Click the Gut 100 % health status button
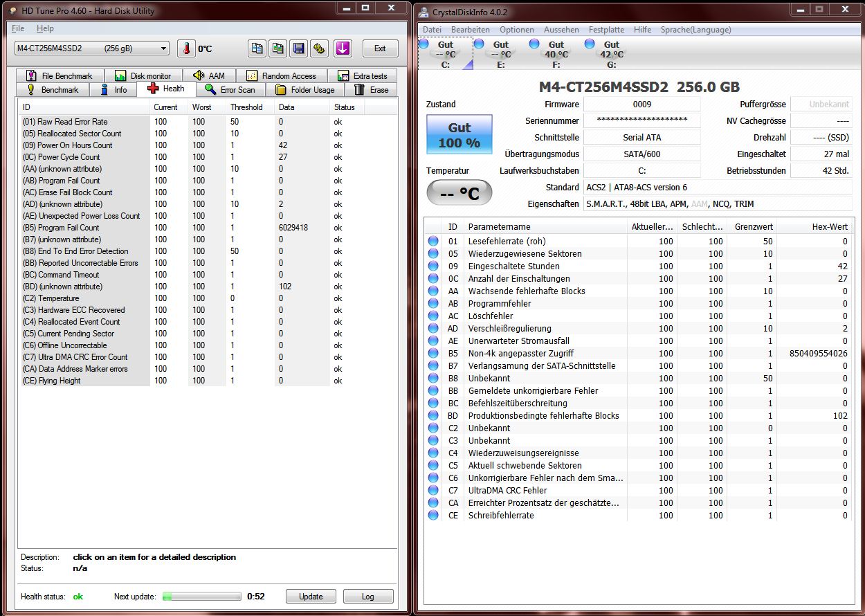The image size is (865, 616). tap(459, 134)
